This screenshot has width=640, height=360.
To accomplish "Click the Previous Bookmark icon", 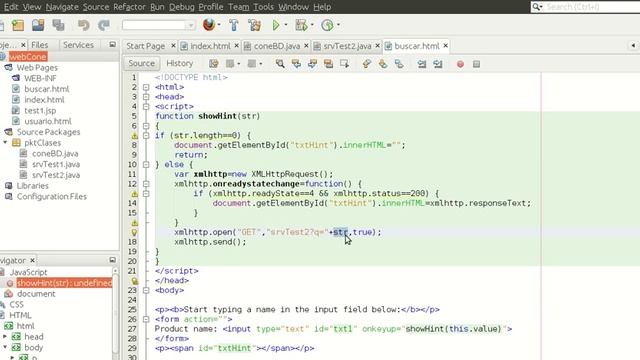I will pyautogui.click(x=367, y=64).
